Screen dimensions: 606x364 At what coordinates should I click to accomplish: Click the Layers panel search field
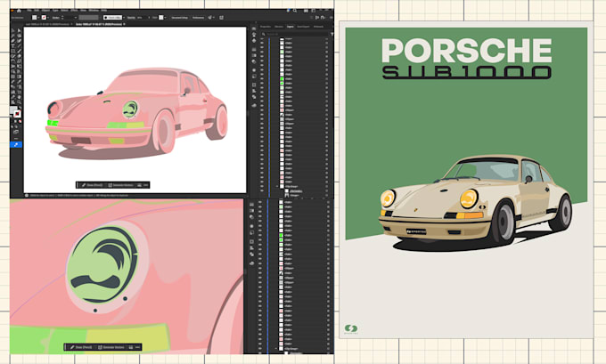294,34
